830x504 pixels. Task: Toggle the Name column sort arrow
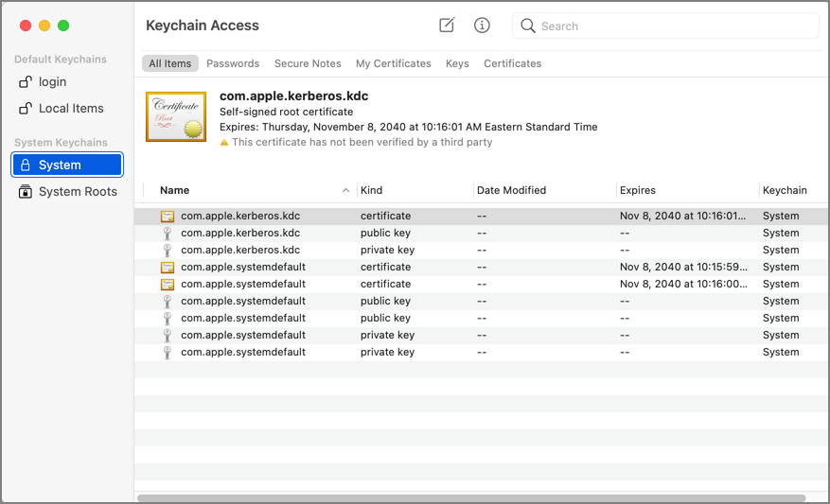(x=345, y=190)
